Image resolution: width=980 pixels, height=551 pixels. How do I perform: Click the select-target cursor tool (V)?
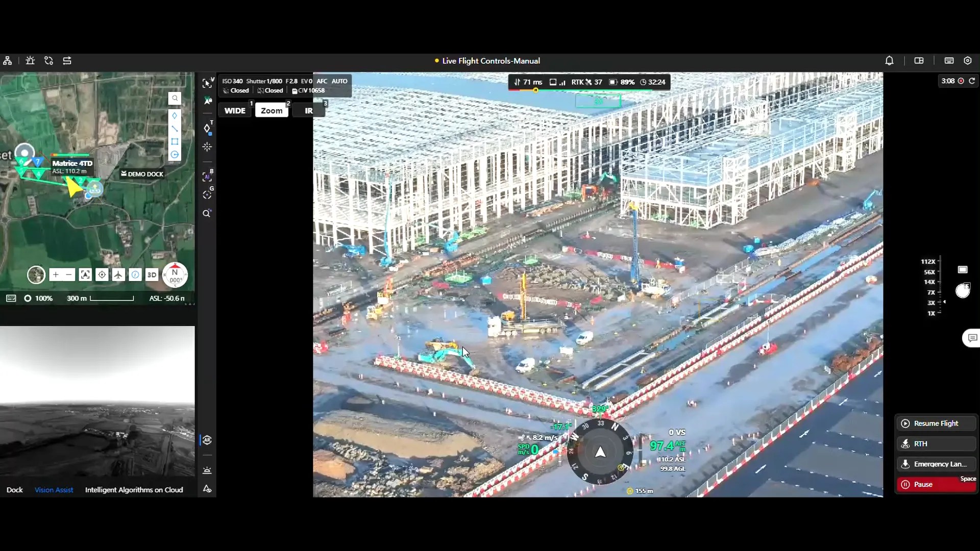pos(207,83)
